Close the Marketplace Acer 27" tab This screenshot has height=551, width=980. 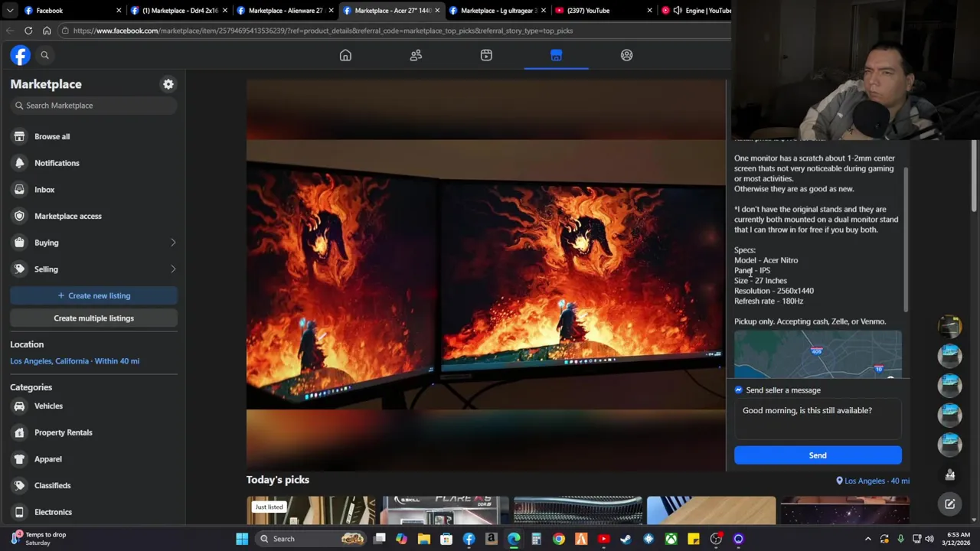[x=436, y=11]
